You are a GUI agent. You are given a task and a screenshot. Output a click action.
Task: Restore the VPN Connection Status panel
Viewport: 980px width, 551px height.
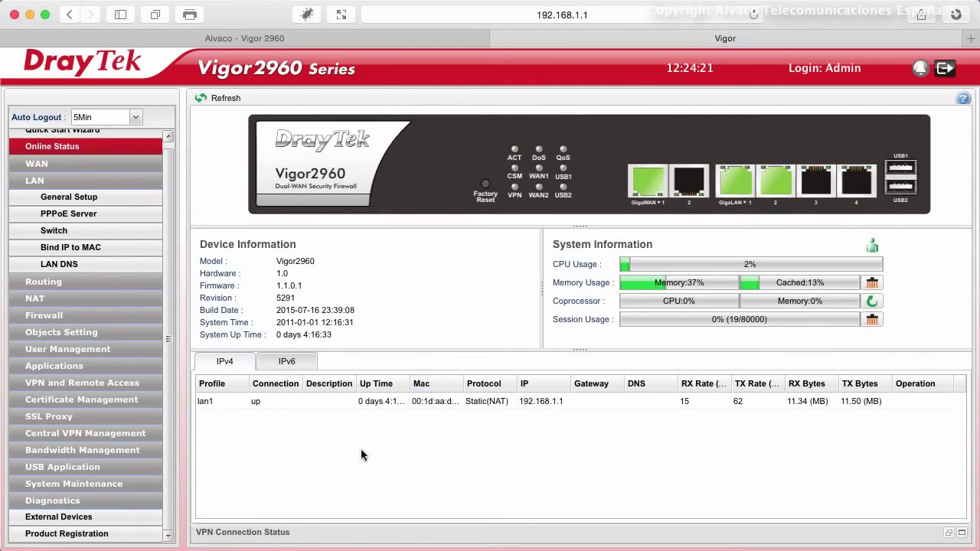(x=949, y=533)
